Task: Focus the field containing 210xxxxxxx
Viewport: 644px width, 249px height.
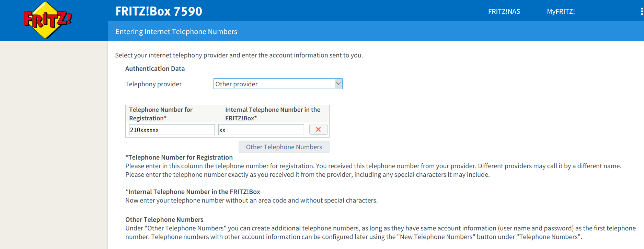Action: click(172, 130)
